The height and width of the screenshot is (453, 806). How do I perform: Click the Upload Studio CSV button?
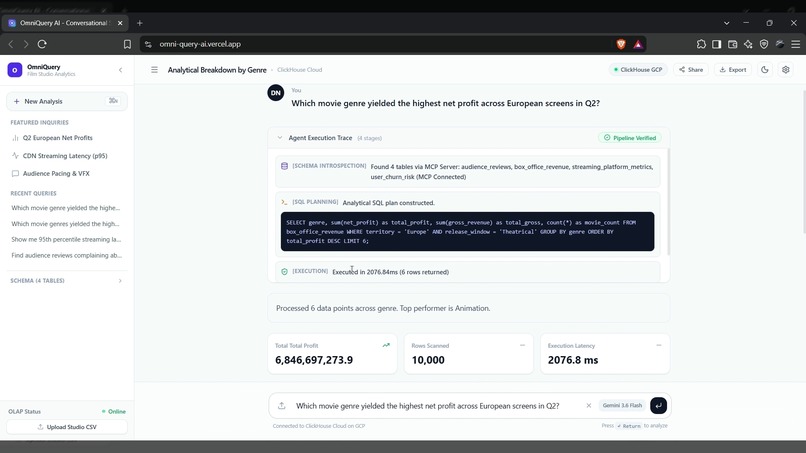[67, 427]
